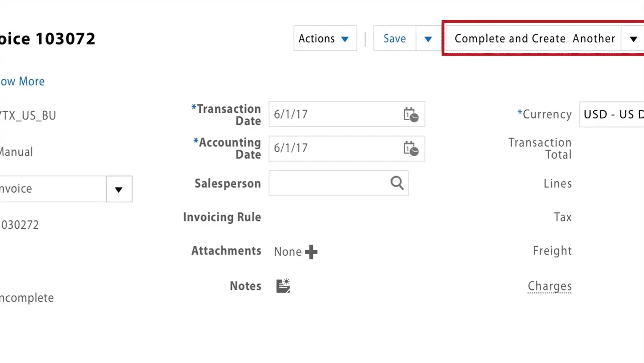The width and height of the screenshot is (644, 363).
Task: Click the Lines label
Action: coord(558,183)
